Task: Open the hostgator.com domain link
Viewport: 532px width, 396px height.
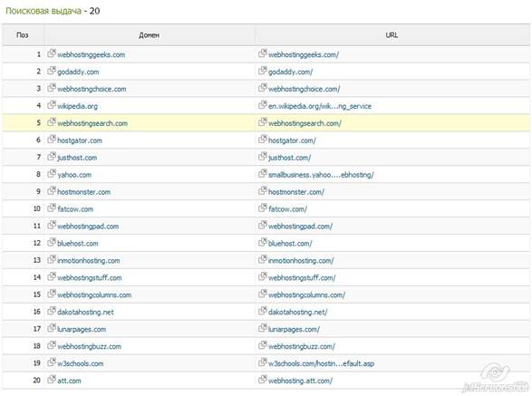Action: [80, 140]
